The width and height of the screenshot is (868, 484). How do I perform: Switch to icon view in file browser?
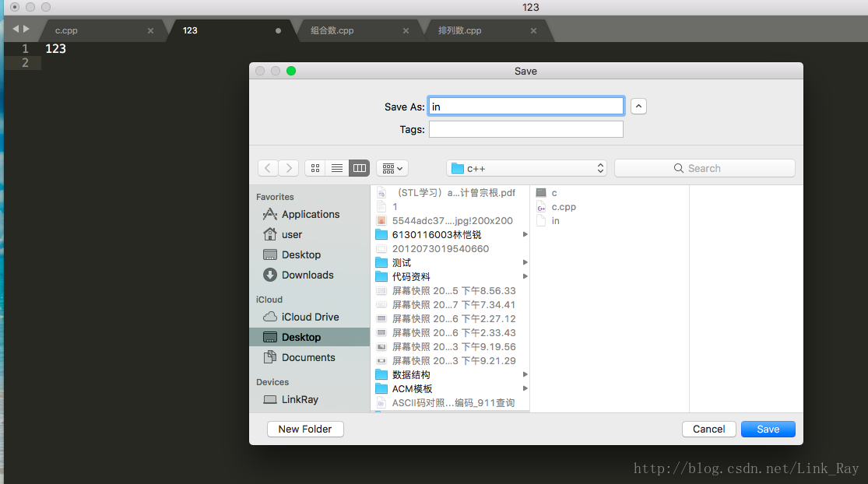tap(315, 168)
